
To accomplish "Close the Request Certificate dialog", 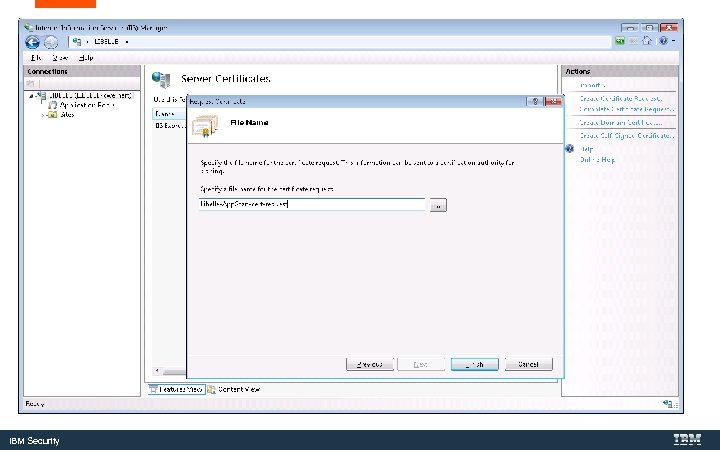I will (553, 101).
